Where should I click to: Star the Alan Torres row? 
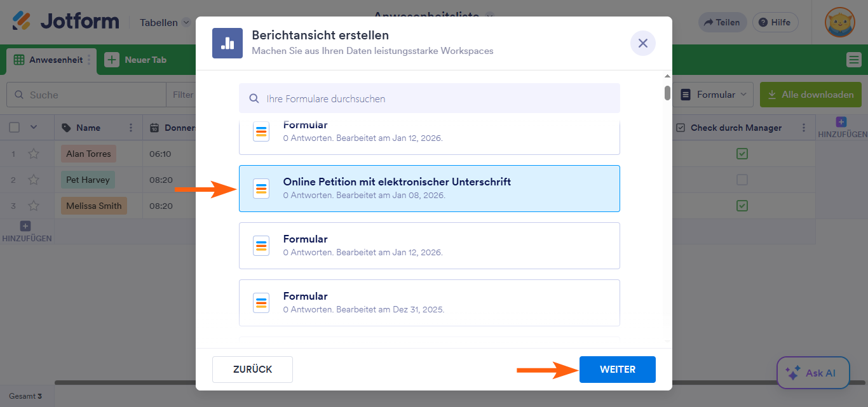pos(34,153)
